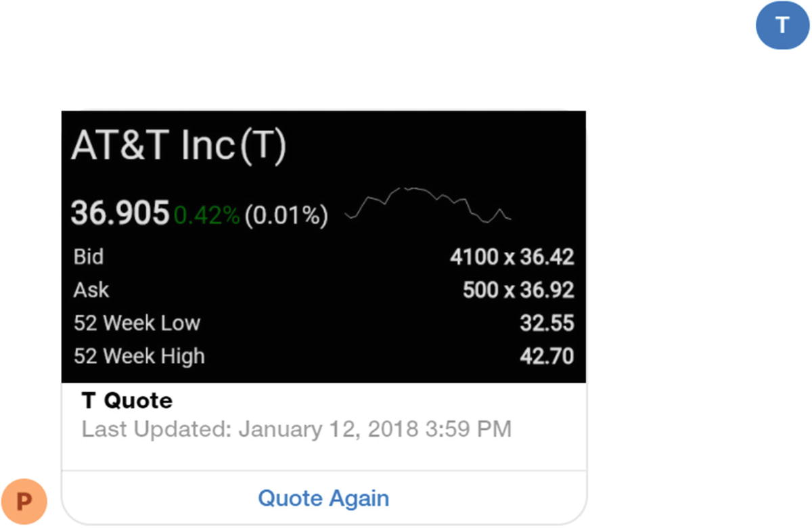This screenshot has height=528, width=812.
Task: Select the 32.55 low value
Action: point(547,324)
